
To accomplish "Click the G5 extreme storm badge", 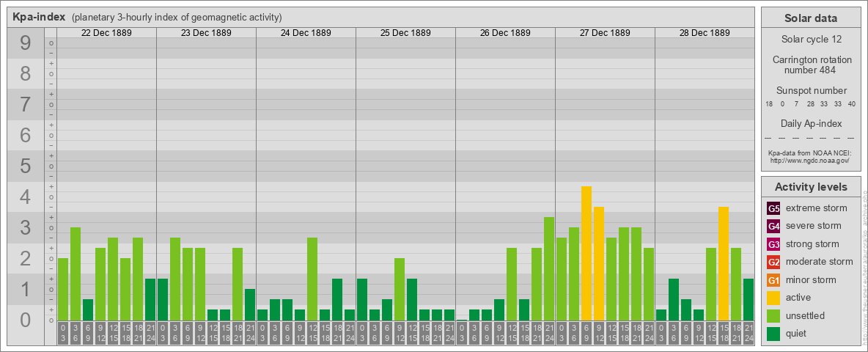I will point(773,209).
